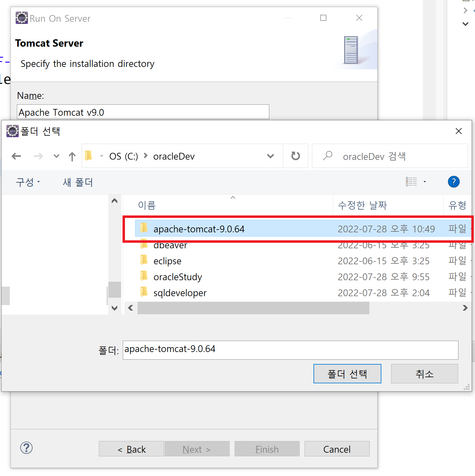Open folder dialog help icon
475x476 pixels.
tap(454, 182)
